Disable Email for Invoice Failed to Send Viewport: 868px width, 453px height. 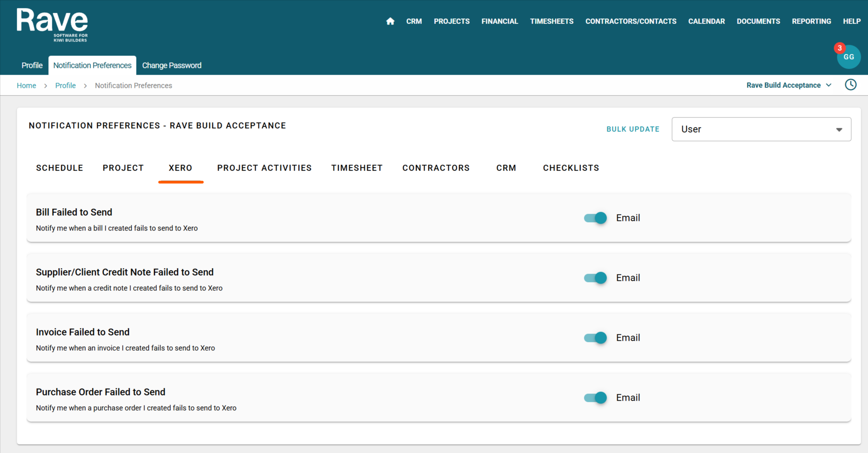595,338
